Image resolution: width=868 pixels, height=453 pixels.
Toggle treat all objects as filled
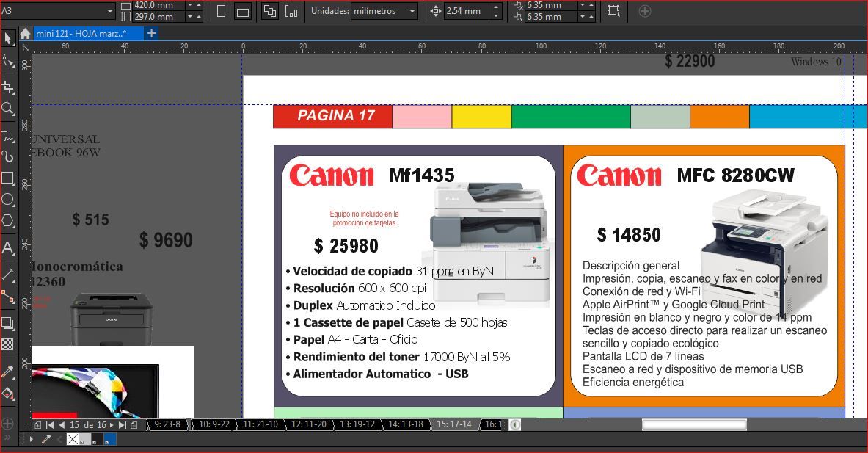613,10
